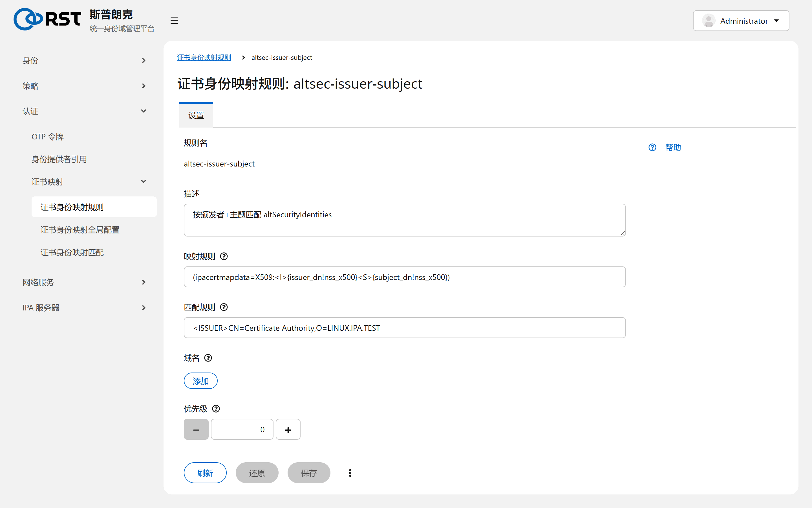Open the kebab more-actions menu
This screenshot has height=508, width=812.
350,473
